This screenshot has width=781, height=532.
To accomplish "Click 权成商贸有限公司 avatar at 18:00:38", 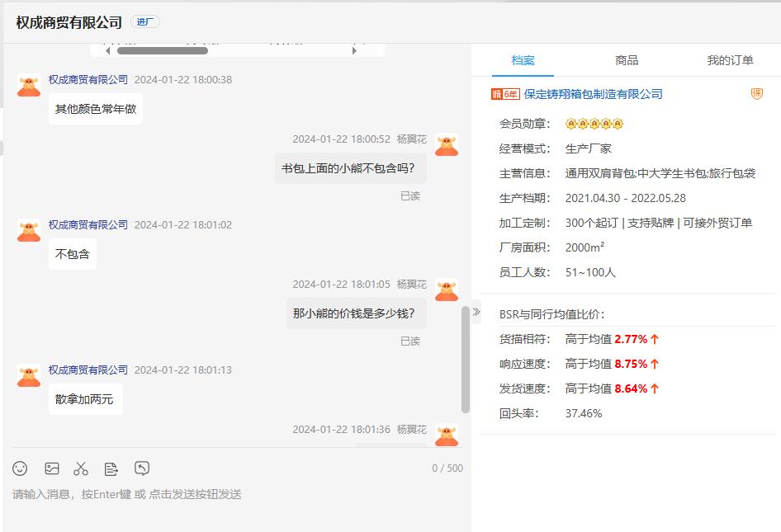I will point(29,85).
